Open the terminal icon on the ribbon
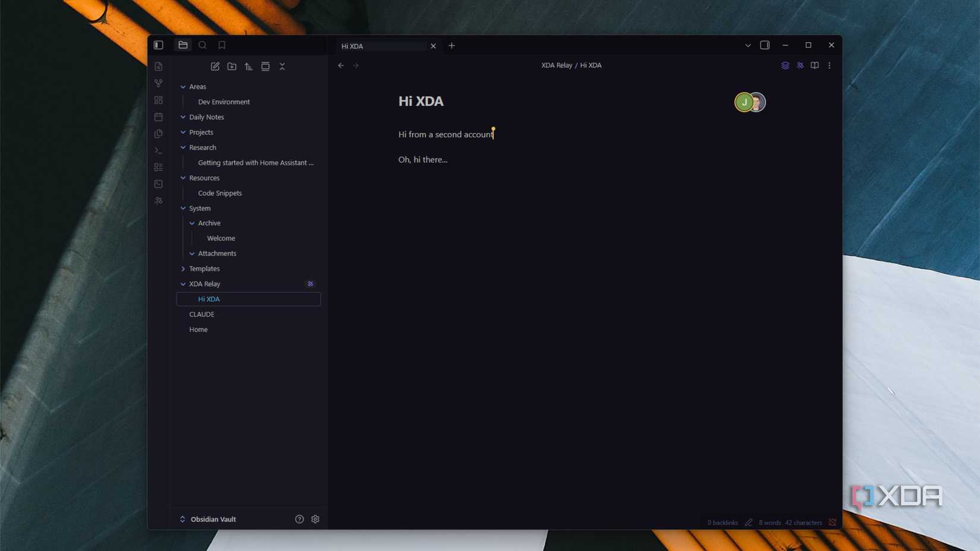The width and height of the screenshot is (980, 551). coord(158,150)
